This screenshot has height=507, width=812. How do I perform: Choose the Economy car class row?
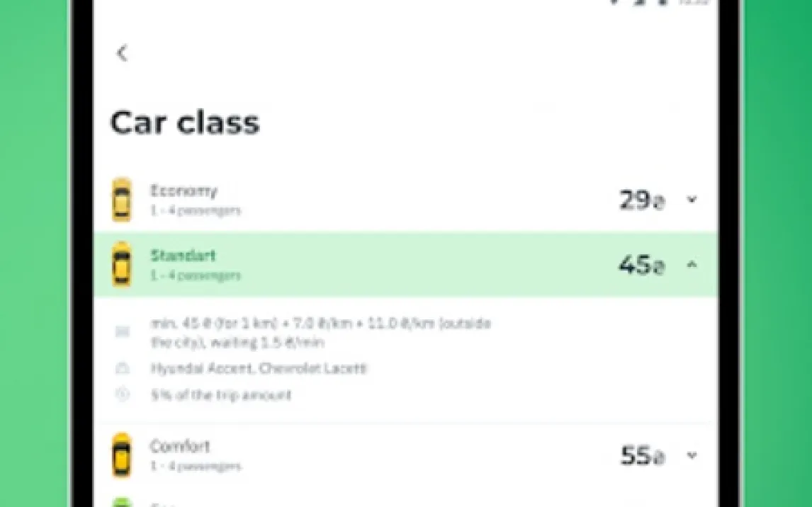(405, 200)
